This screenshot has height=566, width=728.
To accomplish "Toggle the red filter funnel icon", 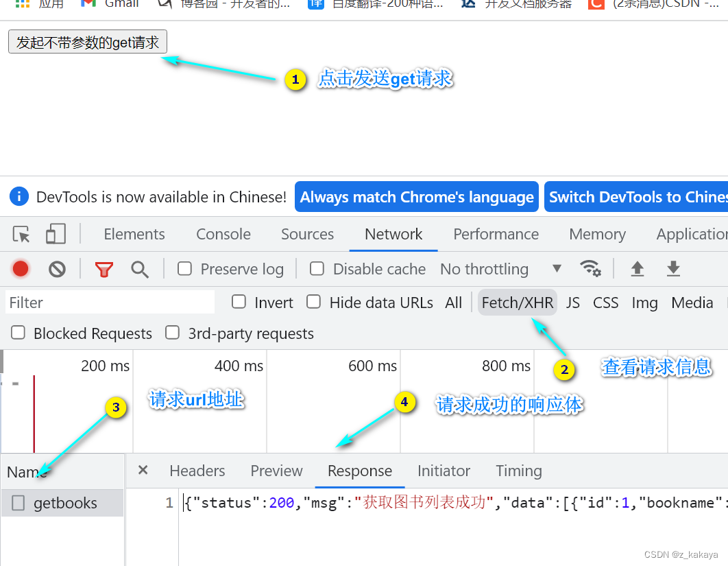I will pyautogui.click(x=104, y=269).
